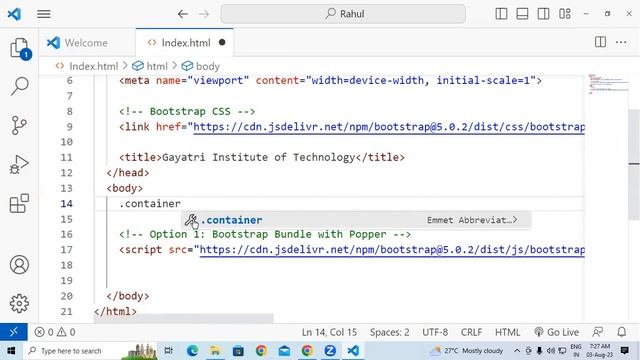This screenshot has height=360, width=640.
Task: Click the </html> tag on line 21
Action: [x=115, y=311]
